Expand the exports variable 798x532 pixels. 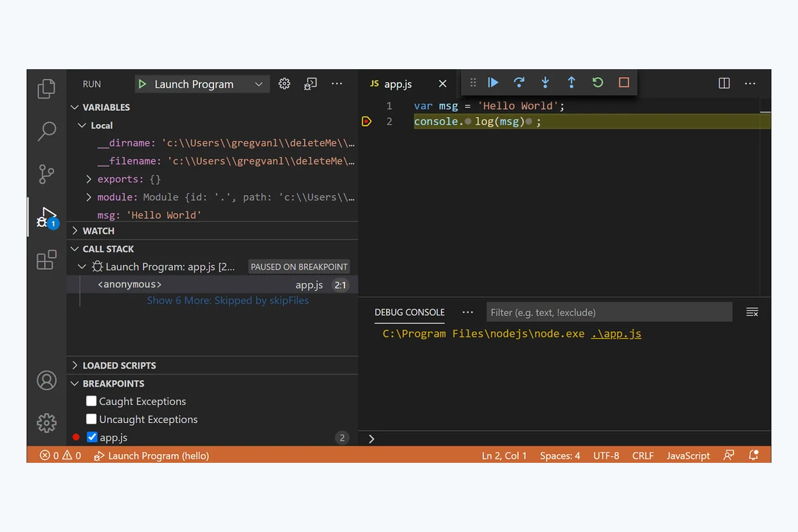[x=89, y=179]
